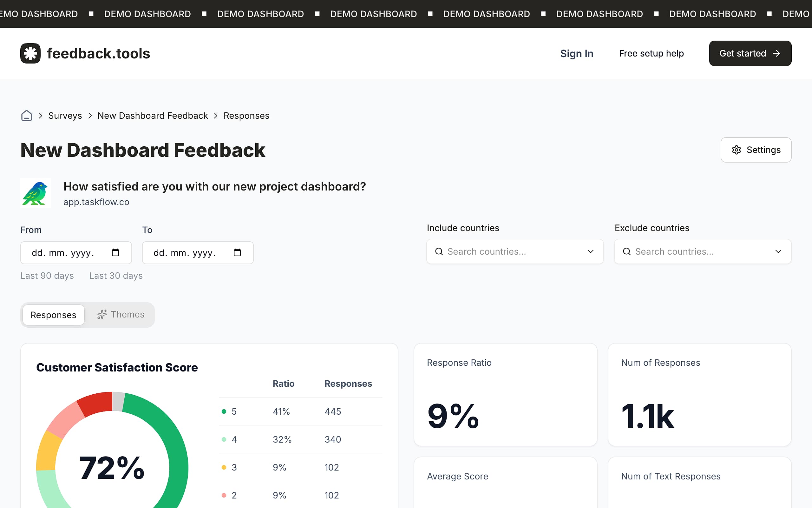Click the 340 responses value
This screenshot has height=508, width=812.
click(333, 439)
